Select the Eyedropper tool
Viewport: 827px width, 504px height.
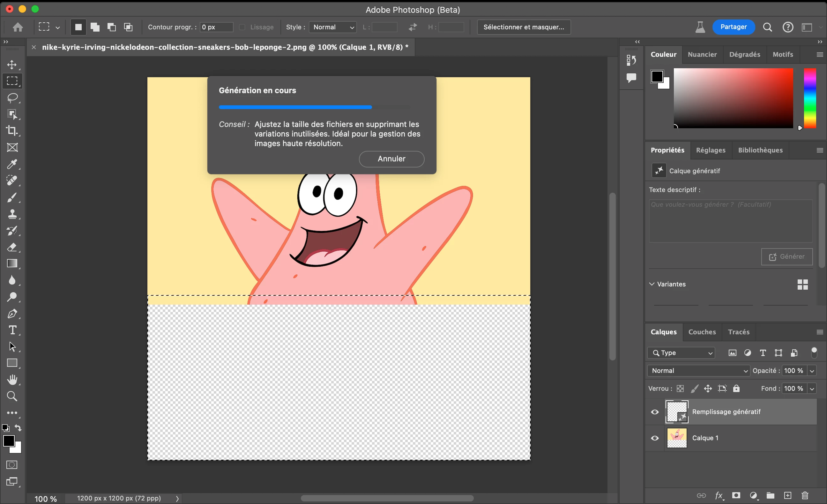[12, 164]
